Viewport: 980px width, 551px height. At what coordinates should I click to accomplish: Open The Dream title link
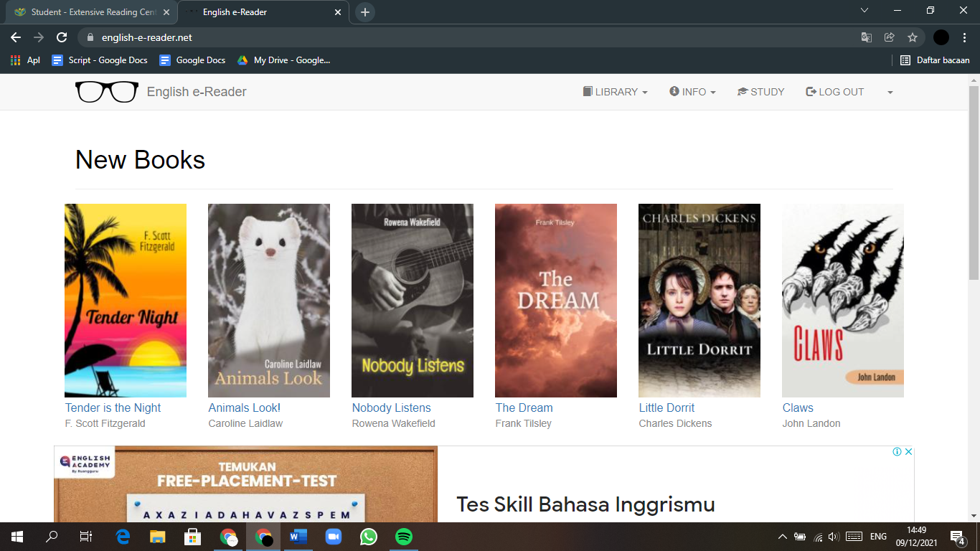(524, 408)
